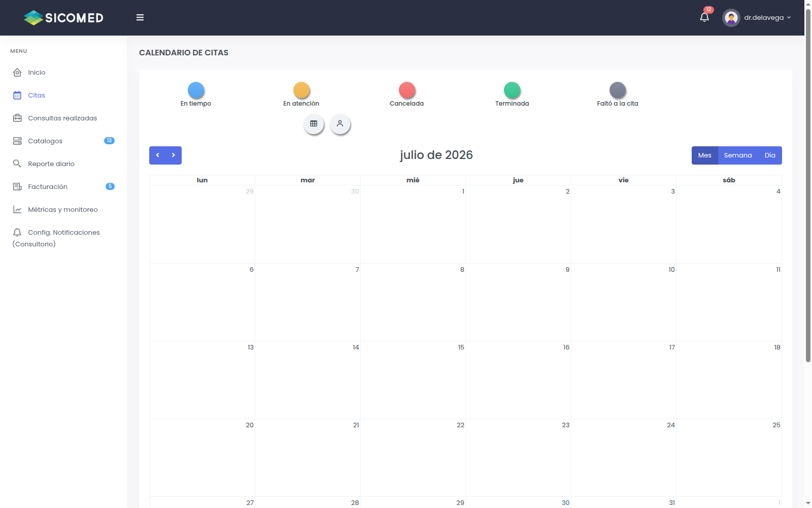Image resolution: width=812 pixels, height=508 pixels.
Task: Go to the next month
Action: [174, 155]
